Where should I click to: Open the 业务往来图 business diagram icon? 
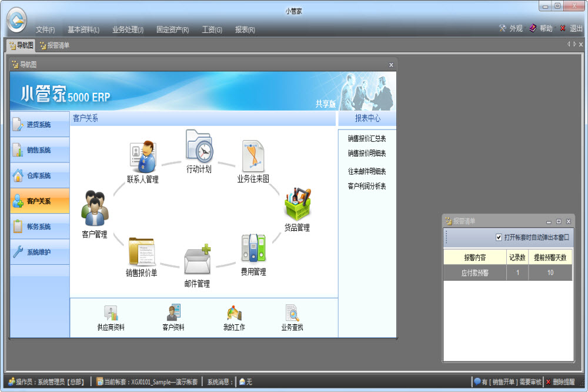pos(253,157)
